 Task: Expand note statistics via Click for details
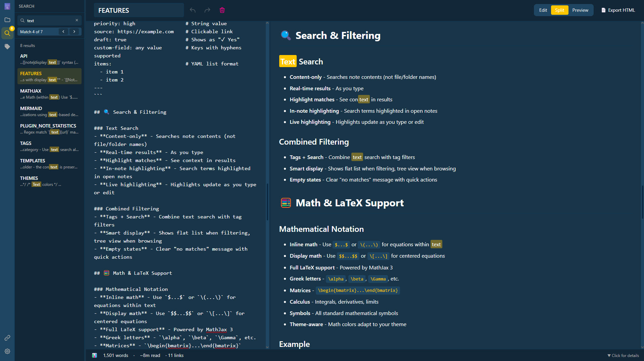(623, 355)
